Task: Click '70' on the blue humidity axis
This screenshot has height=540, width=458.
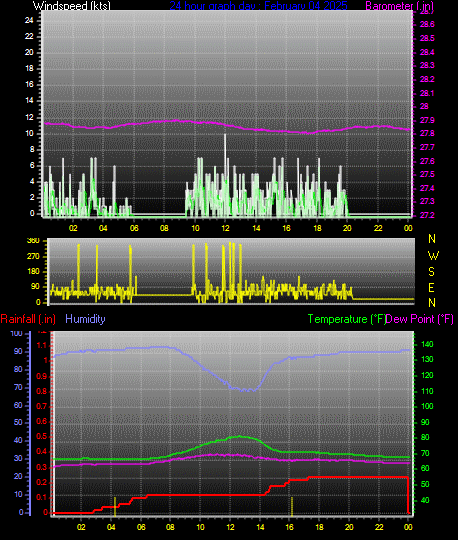Action: tap(18, 387)
